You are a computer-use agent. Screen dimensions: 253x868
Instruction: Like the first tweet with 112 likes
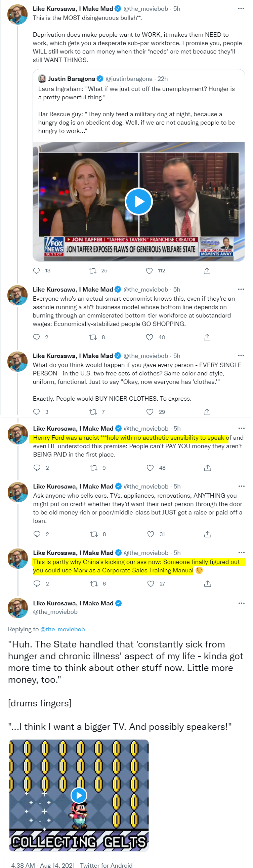150,271
